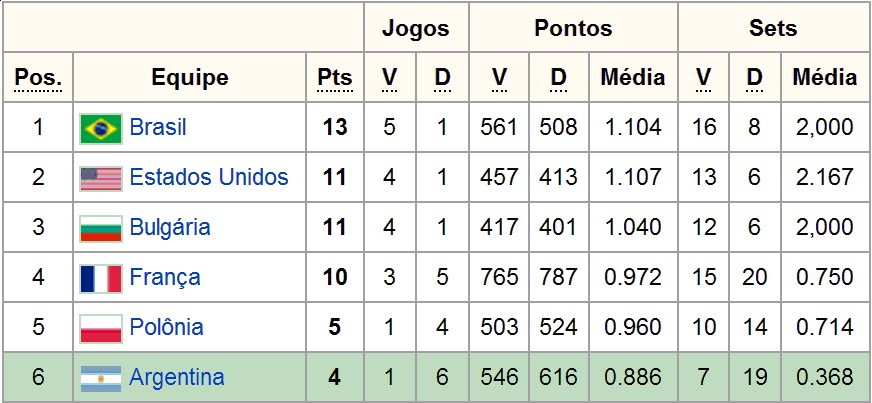872x403 pixels.
Task: Follow the Polônia link
Action: coord(166,327)
